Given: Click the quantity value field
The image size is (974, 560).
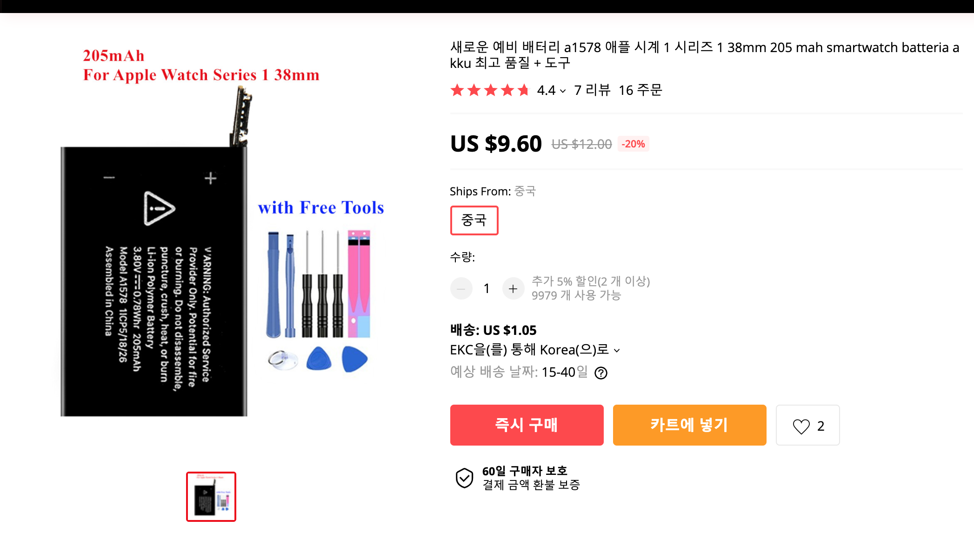Looking at the screenshot, I should click(487, 289).
